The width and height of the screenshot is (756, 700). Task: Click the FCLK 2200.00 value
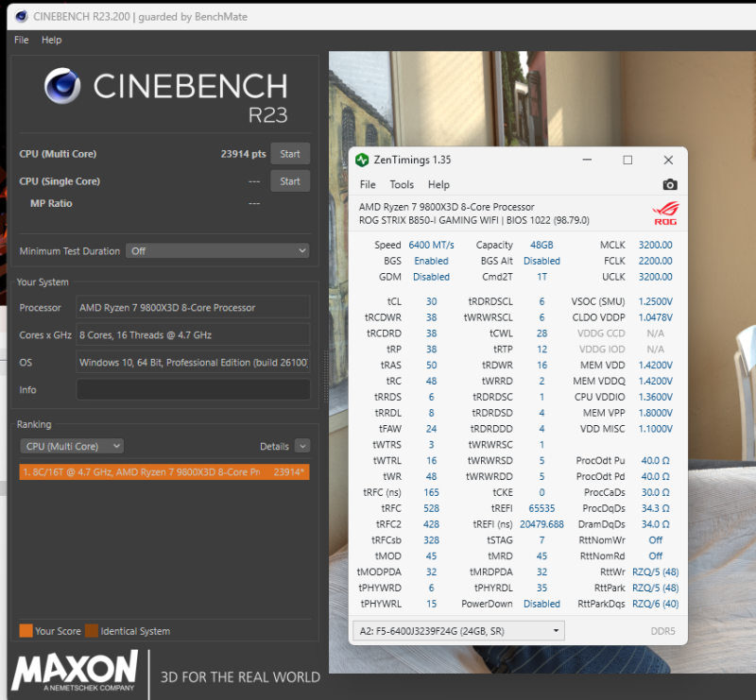pyautogui.click(x=655, y=261)
